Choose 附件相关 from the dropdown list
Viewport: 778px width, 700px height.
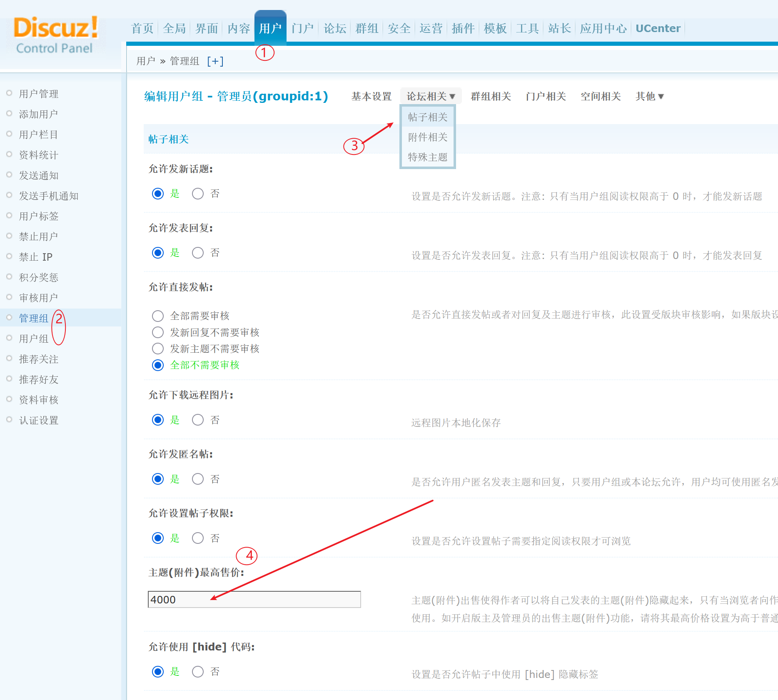(427, 137)
